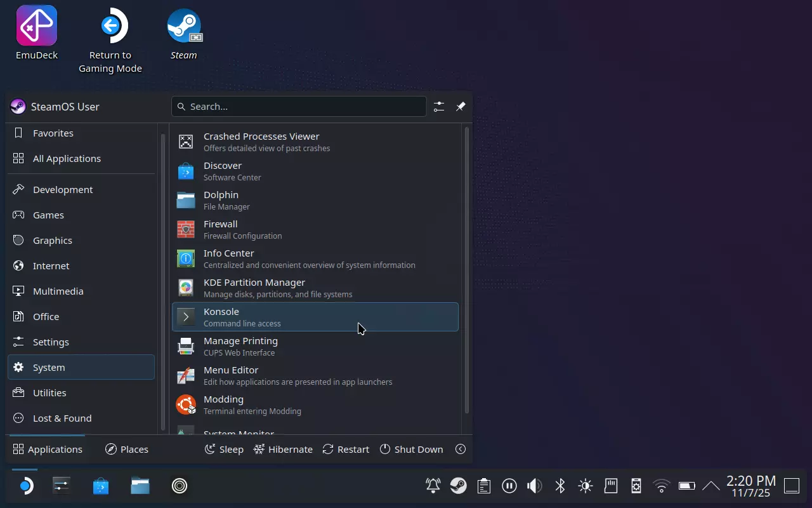Screen dimensions: 812x508
Task: Open the EmuDeck desktop shortcut
Action: click(x=37, y=33)
